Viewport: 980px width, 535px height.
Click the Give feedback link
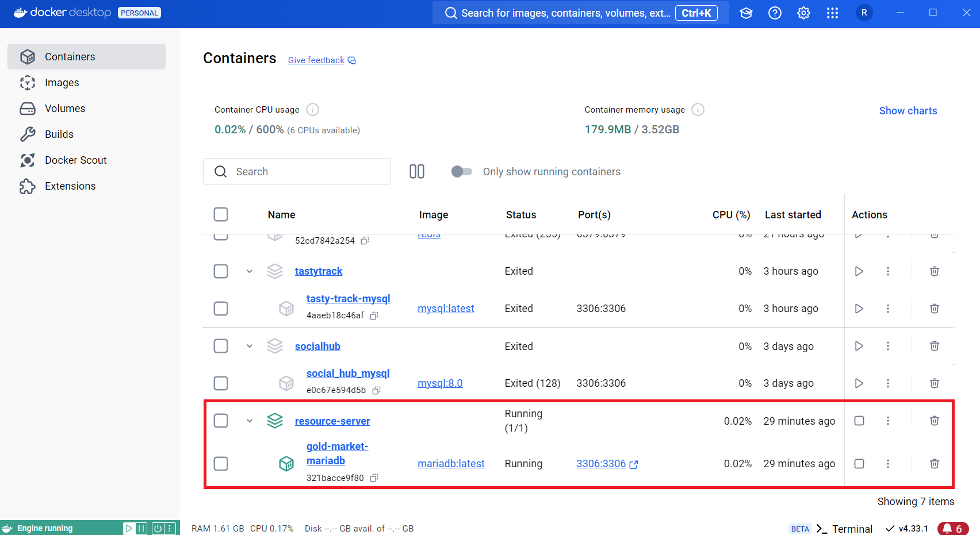[321, 60]
